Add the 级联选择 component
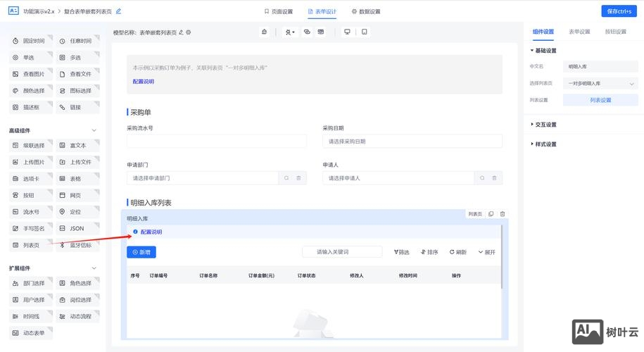 [31, 146]
